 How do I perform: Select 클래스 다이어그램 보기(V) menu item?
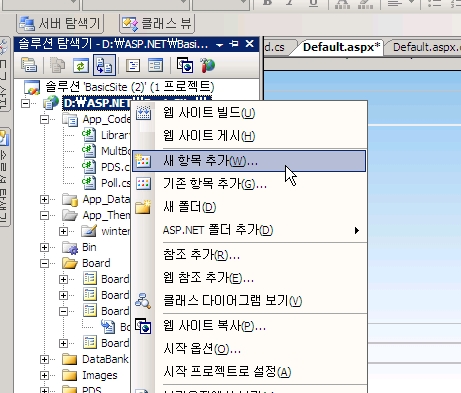(249, 301)
